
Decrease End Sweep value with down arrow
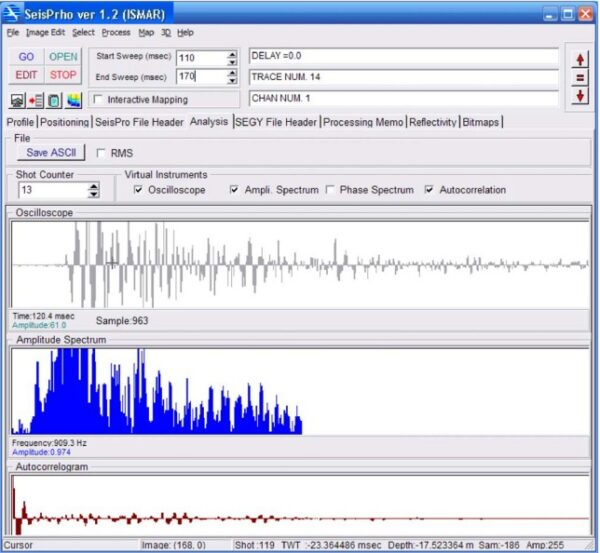232,80
